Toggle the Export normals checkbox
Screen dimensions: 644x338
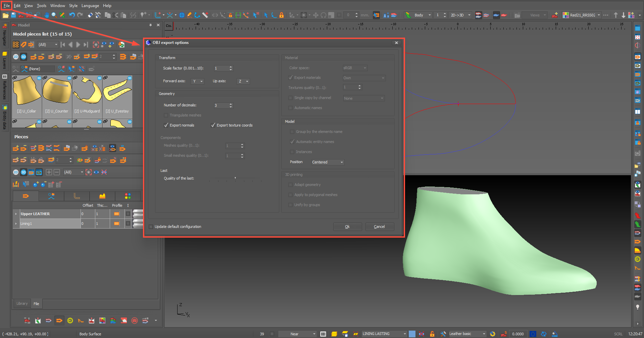coord(166,125)
